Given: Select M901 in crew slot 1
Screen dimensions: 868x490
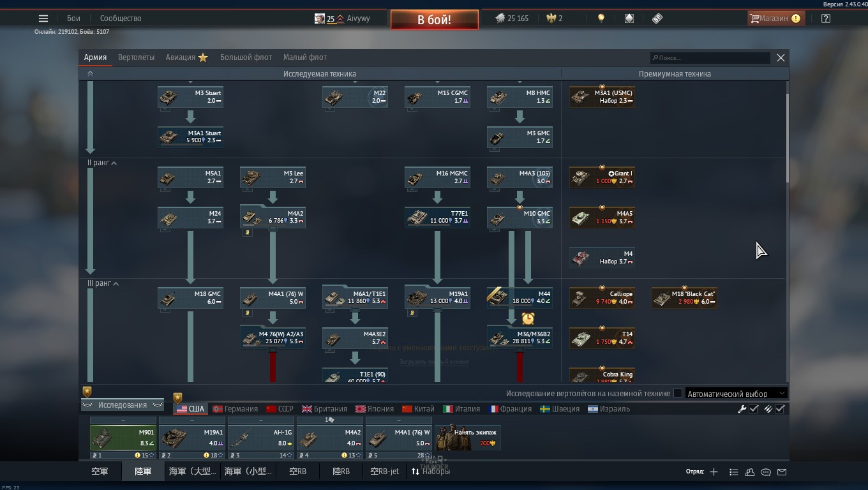Looking at the screenshot, I should [123, 438].
